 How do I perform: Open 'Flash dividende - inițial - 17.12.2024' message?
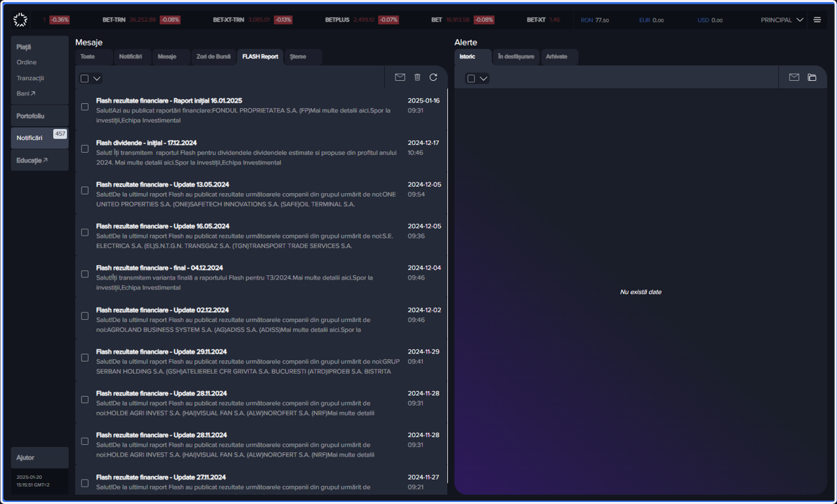point(261,152)
